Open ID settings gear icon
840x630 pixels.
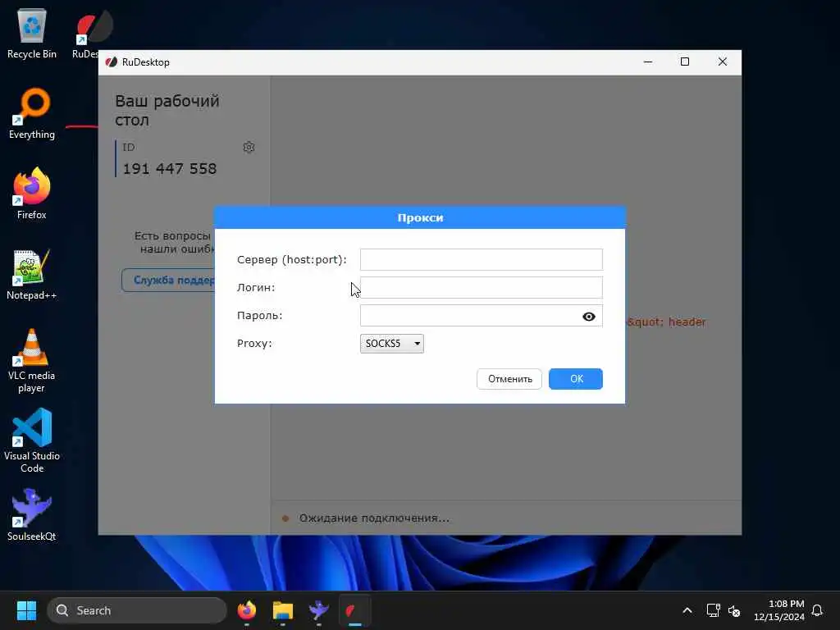[x=249, y=148]
